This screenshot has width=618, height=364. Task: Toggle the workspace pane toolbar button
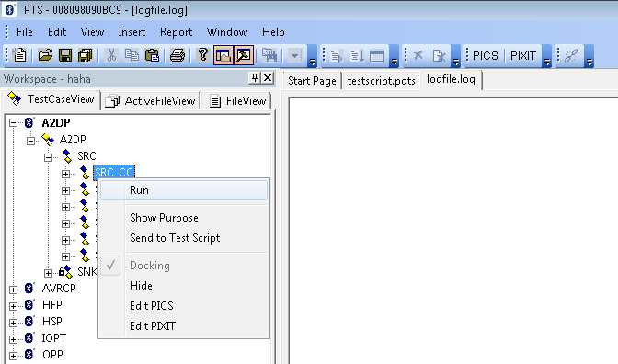point(223,55)
